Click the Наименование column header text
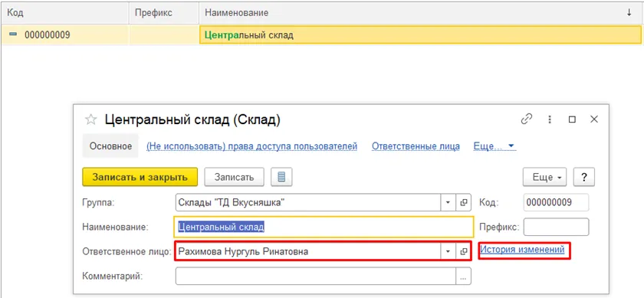 [237, 13]
